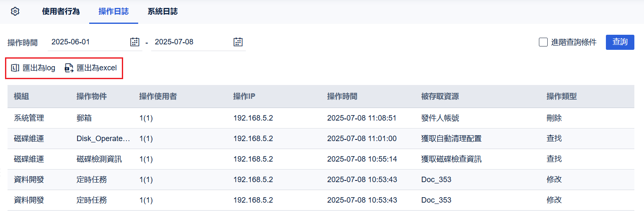This screenshot has width=644, height=211.
Task: Switch to the 使用者行為 tab
Action: pos(61,12)
